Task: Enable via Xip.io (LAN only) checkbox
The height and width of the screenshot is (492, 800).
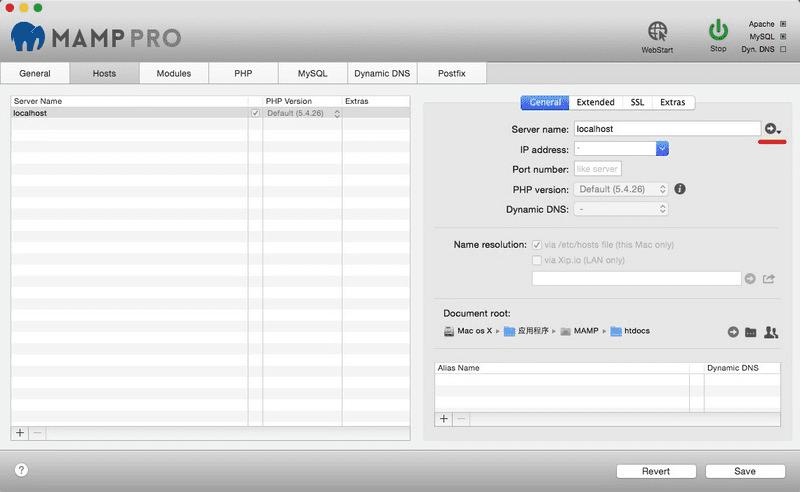Action: [x=536, y=260]
